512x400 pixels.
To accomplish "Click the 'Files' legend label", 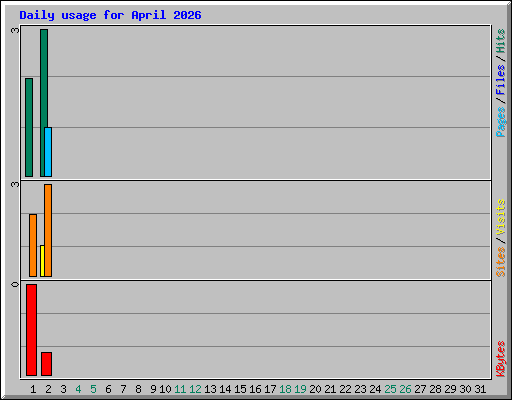I will [x=500, y=79].
